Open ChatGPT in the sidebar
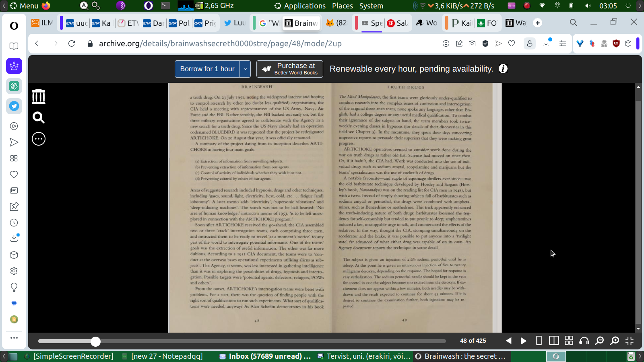This screenshot has height=362, width=644. 14,86
